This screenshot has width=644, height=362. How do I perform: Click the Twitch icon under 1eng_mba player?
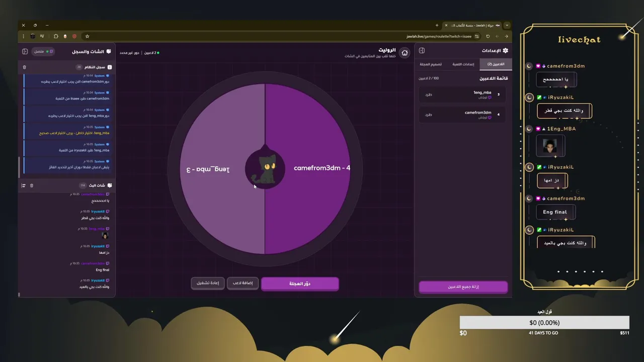(x=490, y=98)
